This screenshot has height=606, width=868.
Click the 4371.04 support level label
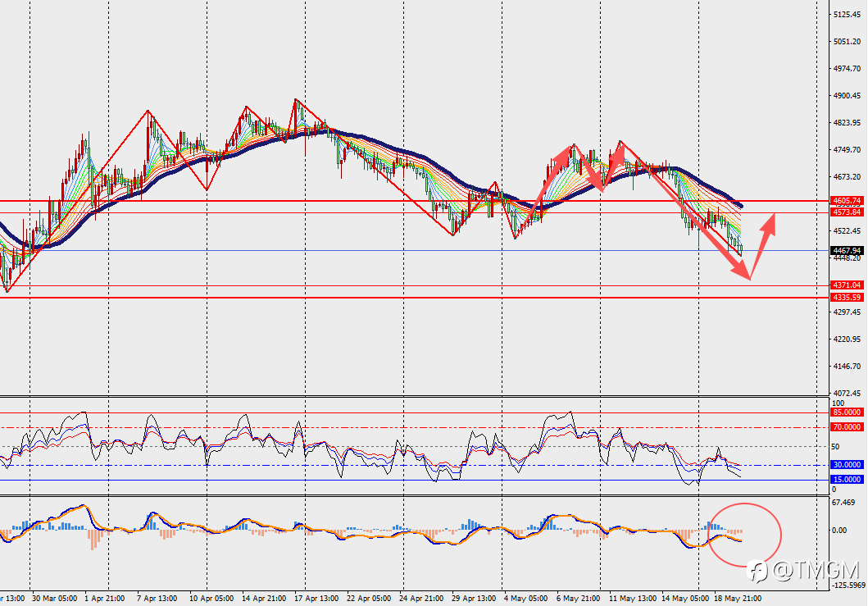tap(847, 285)
